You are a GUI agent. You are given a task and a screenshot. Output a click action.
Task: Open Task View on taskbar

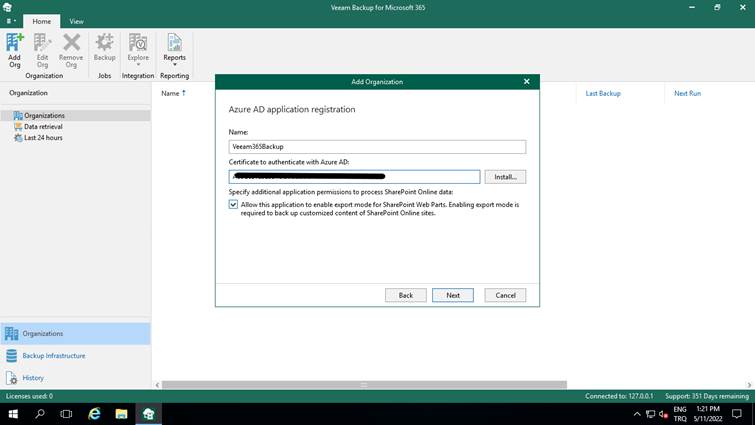click(x=66, y=414)
